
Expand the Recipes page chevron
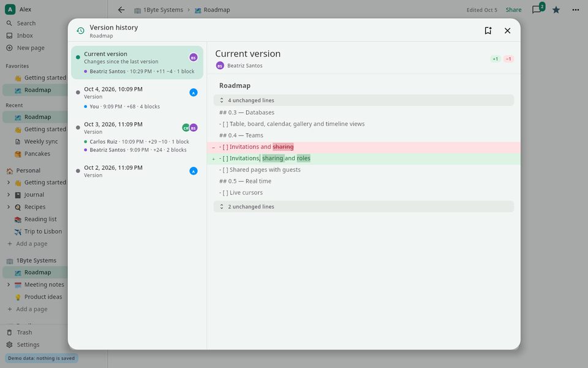tap(9, 207)
